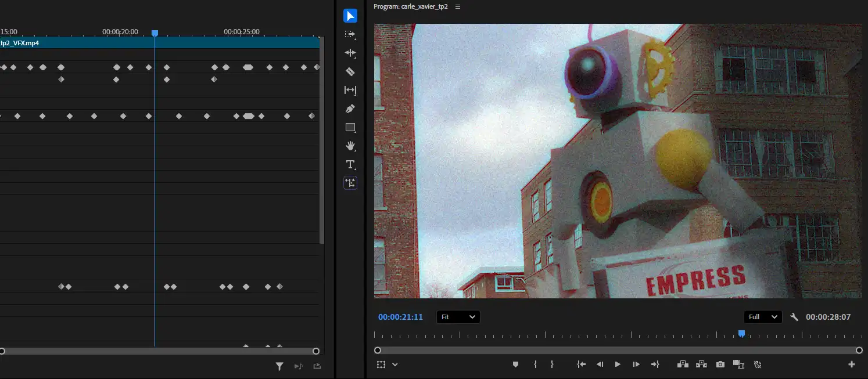Viewport: 868px width, 379px height.
Task: Export the current frame with the camera icon
Action: coord(720,364)
